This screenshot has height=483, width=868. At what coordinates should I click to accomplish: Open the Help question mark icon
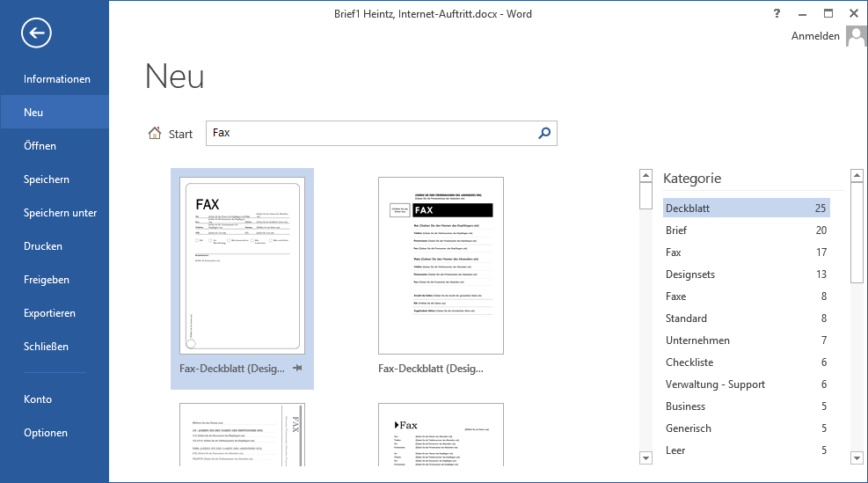pos(777,13)
